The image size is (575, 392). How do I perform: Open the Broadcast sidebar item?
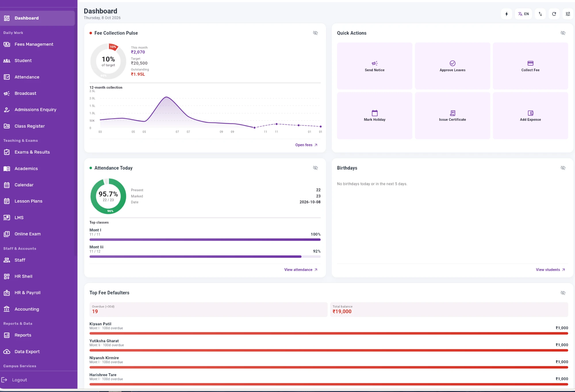(37, 93)
